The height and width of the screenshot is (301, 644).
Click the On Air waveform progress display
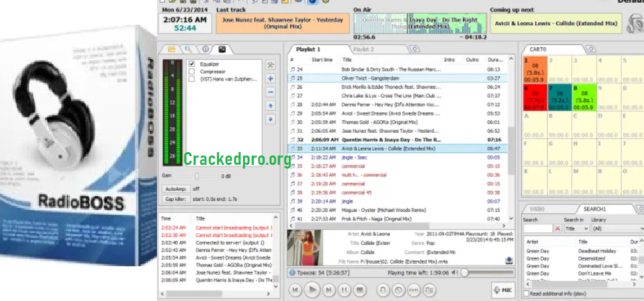[420, 23]
